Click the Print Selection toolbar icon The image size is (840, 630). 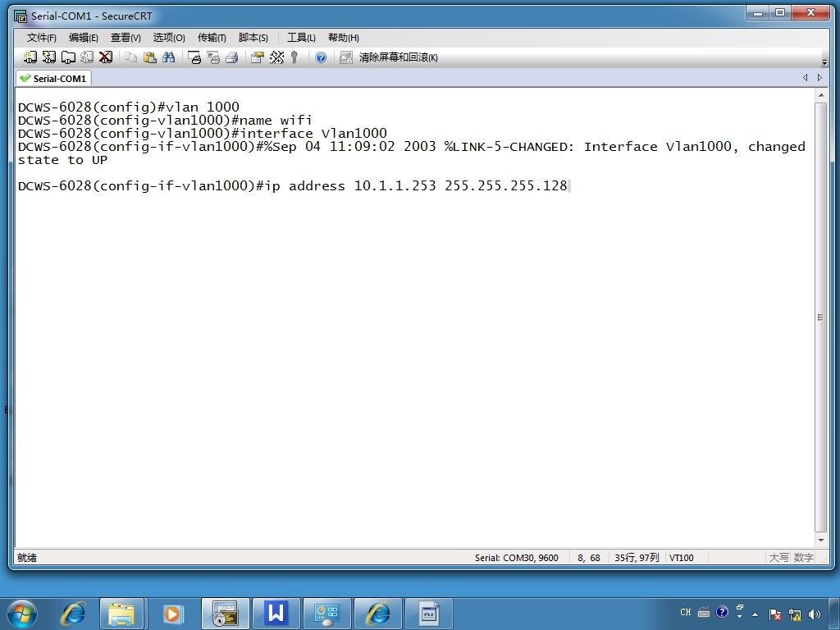213,57
